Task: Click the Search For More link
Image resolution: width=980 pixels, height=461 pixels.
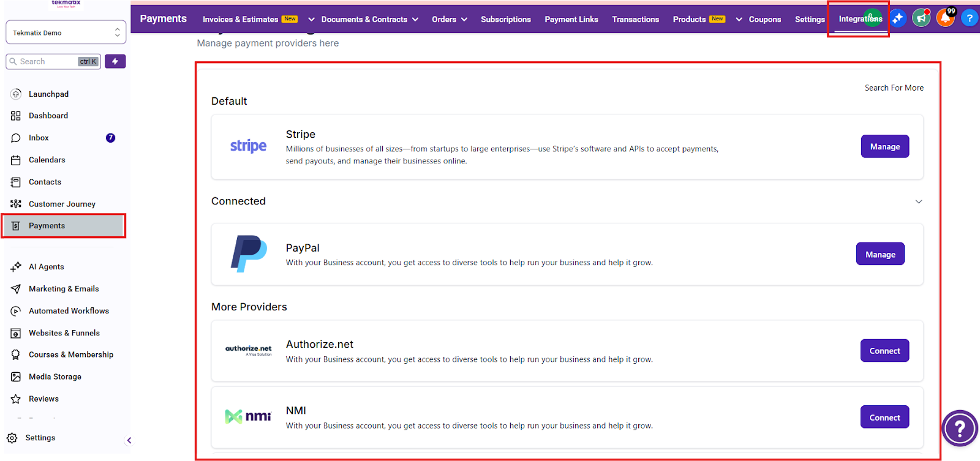Action: point(894,88)
